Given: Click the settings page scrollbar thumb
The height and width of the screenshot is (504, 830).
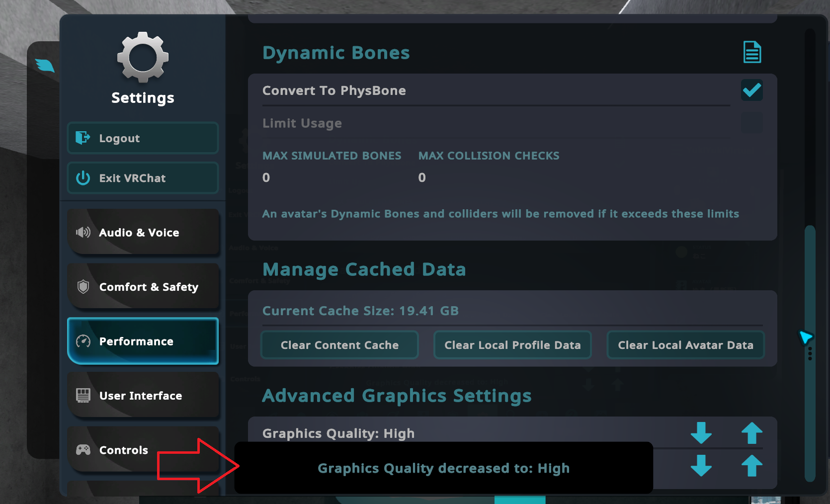Looking at the screenshot, I should (x=810, y=353).
